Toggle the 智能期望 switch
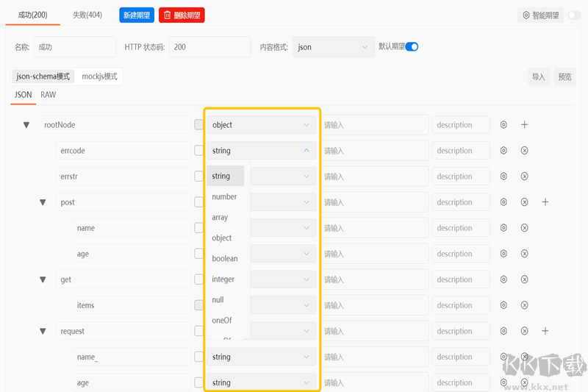588x392 pixels. [574, 15]
